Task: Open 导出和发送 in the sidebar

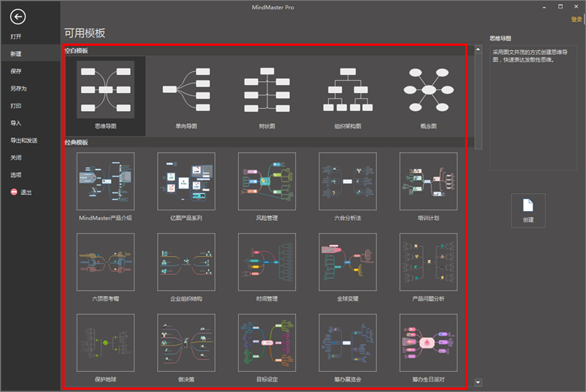Action: (x=23, y=140)
